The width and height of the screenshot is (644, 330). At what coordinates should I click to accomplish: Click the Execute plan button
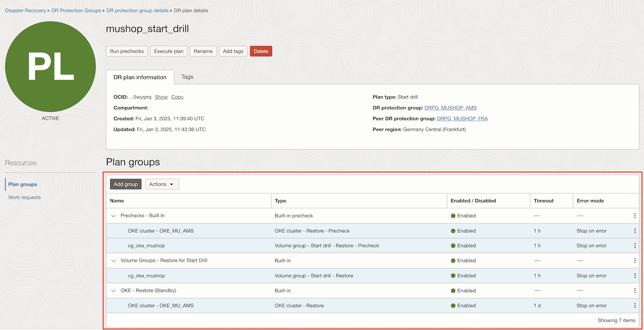coord(169,51)
